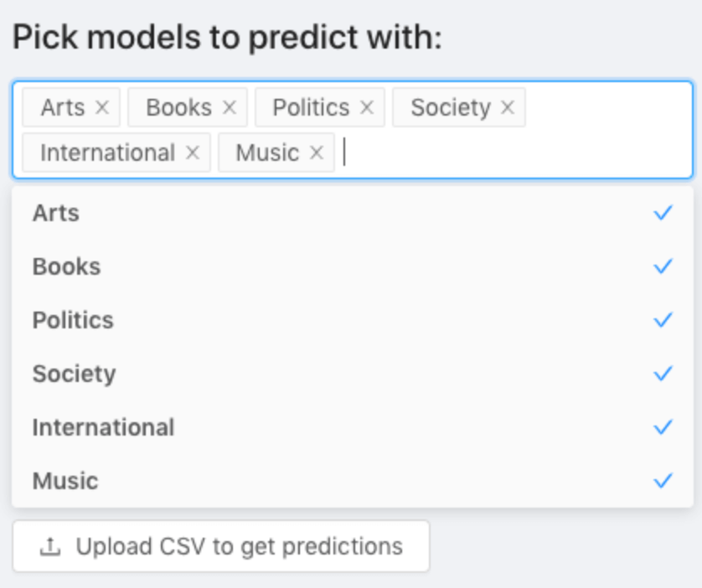Toggle the International option in dropdown list
The image size is (702, 588).
tap(353, 427)
